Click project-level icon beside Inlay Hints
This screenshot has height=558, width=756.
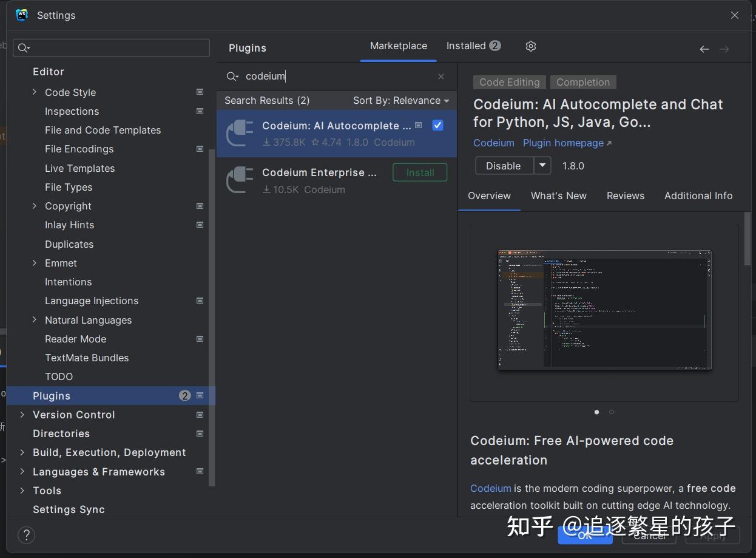[200, 225]
